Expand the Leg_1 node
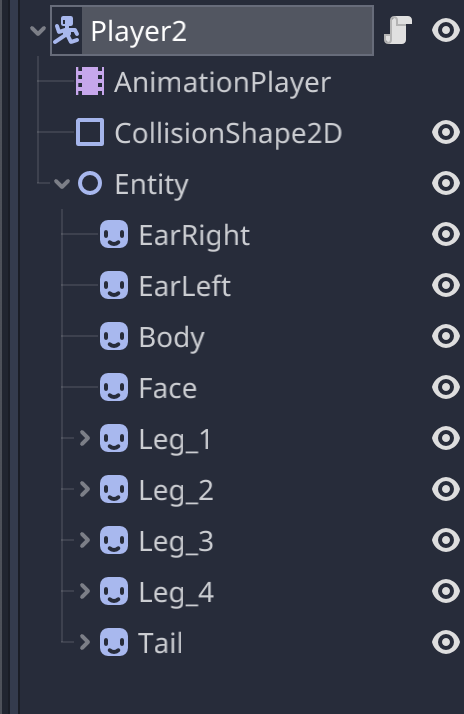Screen dimensions: 464x714 (85, 438)
